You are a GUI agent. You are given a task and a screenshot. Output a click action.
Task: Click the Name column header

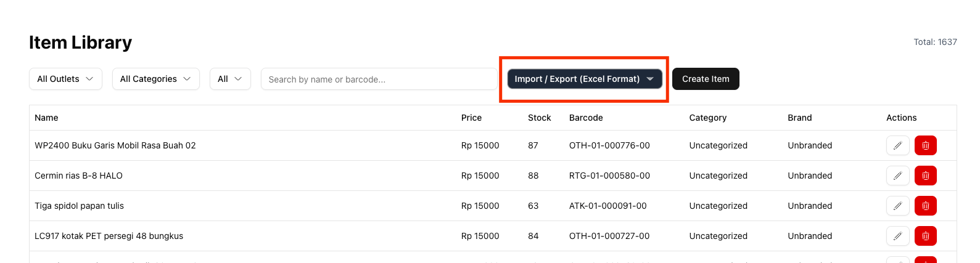46,118
